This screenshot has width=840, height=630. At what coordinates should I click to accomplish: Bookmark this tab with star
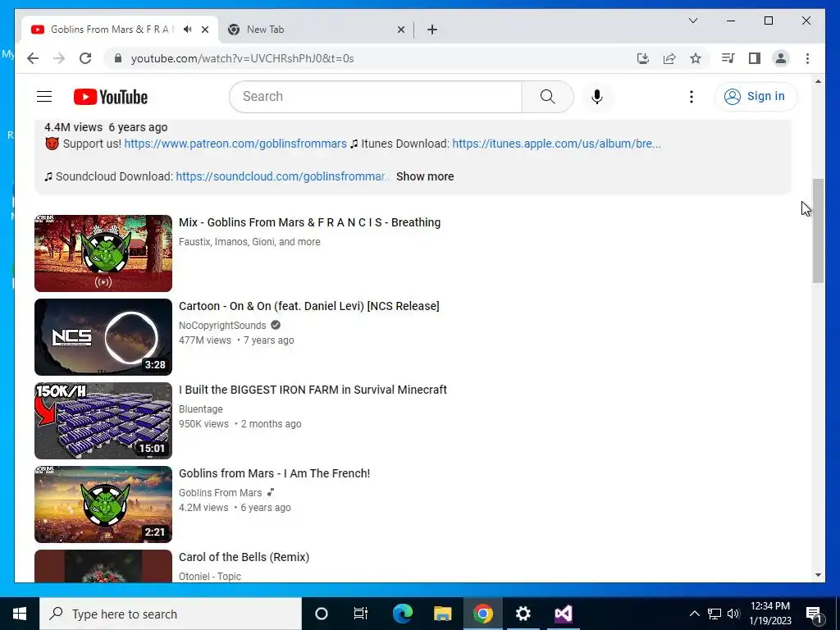tap(696, 58)
